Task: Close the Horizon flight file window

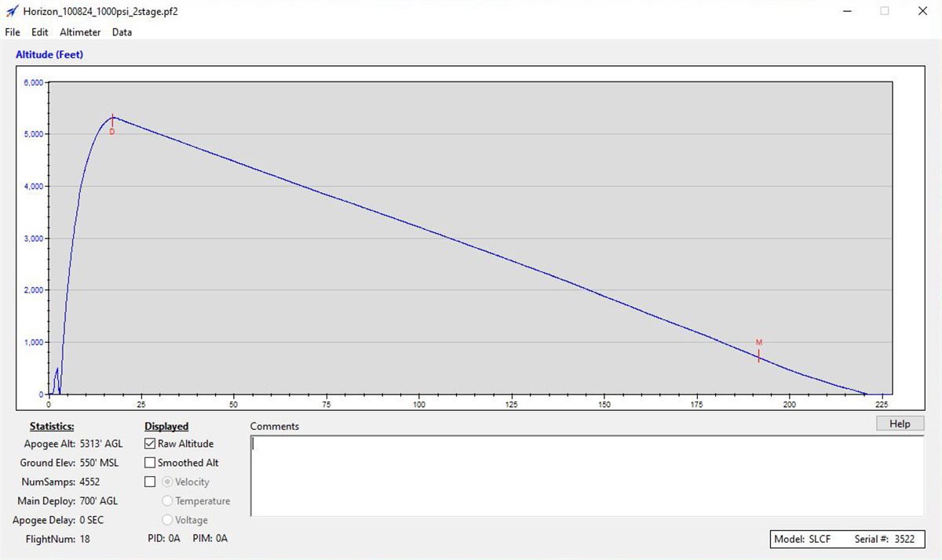Action: click(x=922, y=11)
